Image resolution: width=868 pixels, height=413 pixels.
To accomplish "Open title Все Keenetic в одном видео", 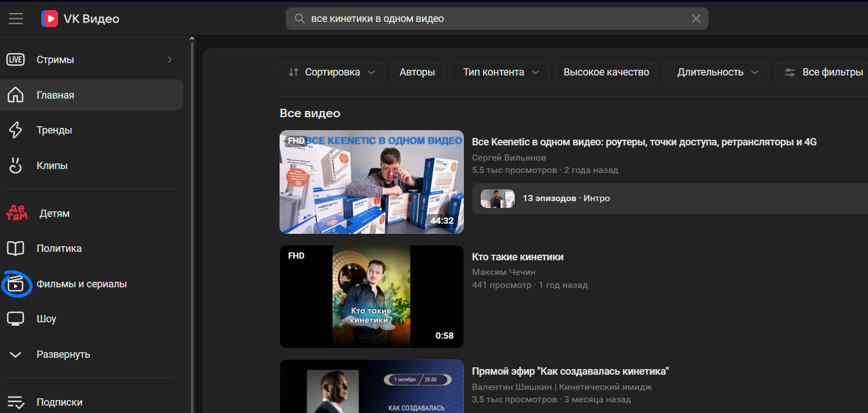I will [x=644, y=142].
